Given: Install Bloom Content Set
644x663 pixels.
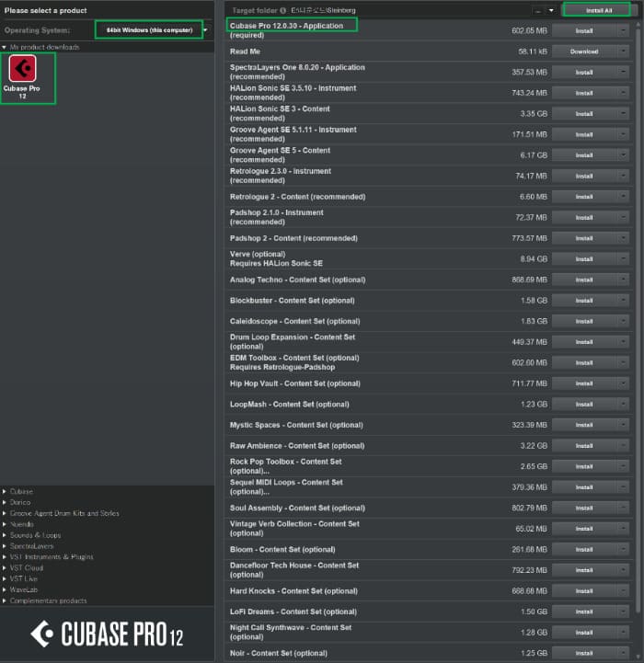Looking at the screenshot, I should 584,549.
